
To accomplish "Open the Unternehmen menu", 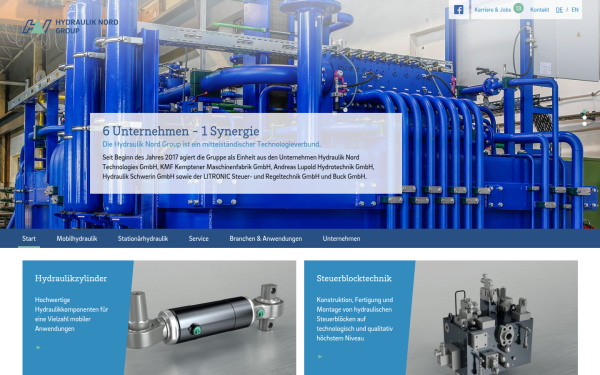I will click(341, 238).
